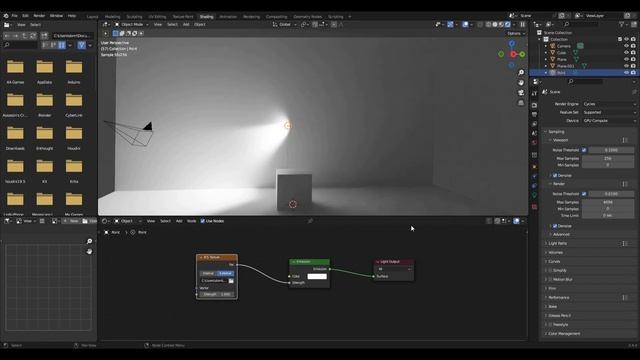Viewport: 640px width, 360px height.
Task: Click the red X axis on navigation gizmo
Action: tap(513, 54)
